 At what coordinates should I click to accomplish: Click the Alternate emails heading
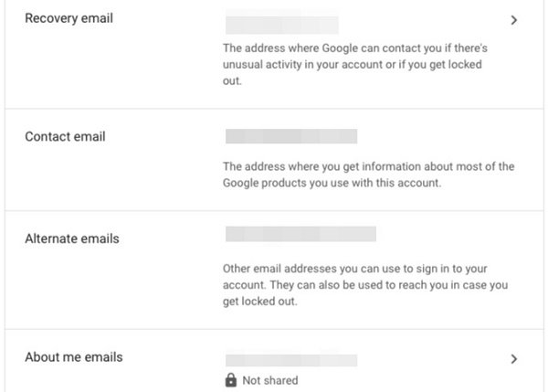72,238
